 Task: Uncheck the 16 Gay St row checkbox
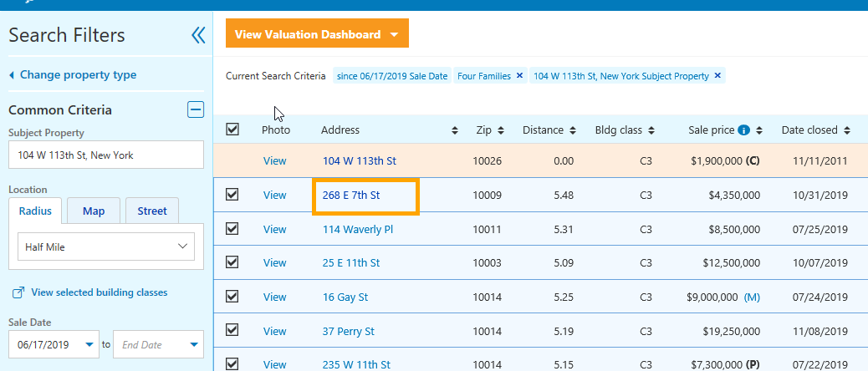pos(232,297)
